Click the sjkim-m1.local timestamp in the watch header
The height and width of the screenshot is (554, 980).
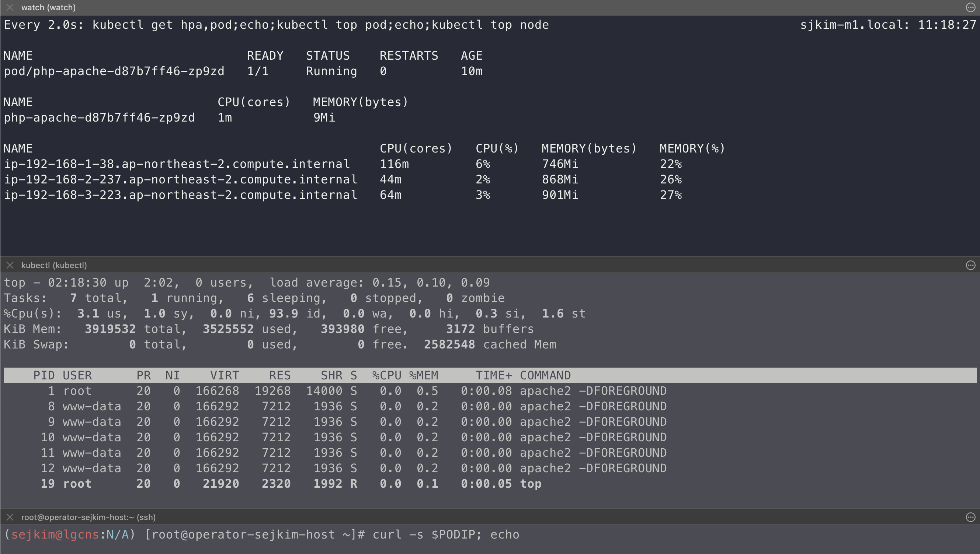pyautogui.click(x=888, y=25)
